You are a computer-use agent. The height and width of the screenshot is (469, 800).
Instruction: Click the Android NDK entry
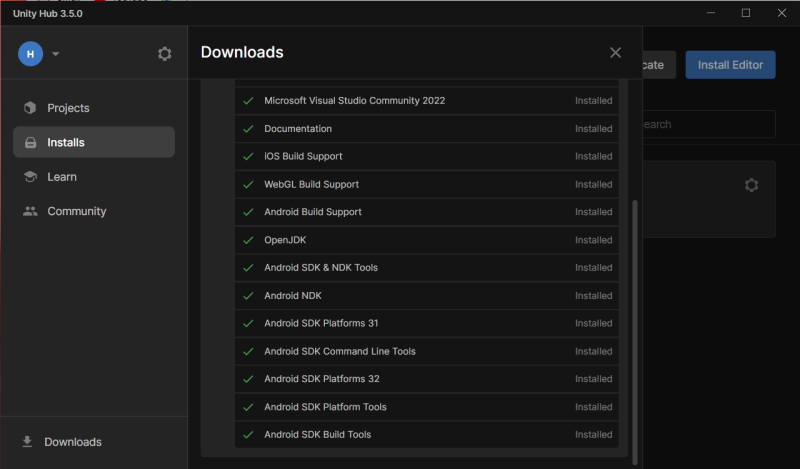click(427, 295)
